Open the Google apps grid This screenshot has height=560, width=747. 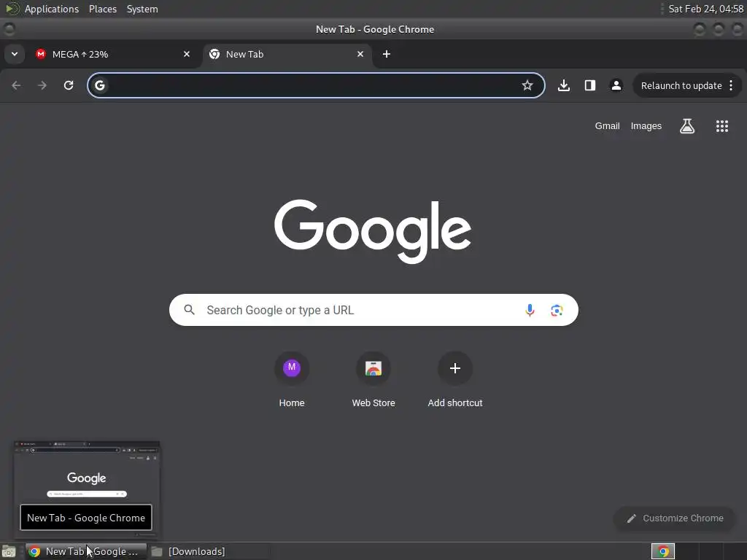pyautogui.click(x=721, y=126)
